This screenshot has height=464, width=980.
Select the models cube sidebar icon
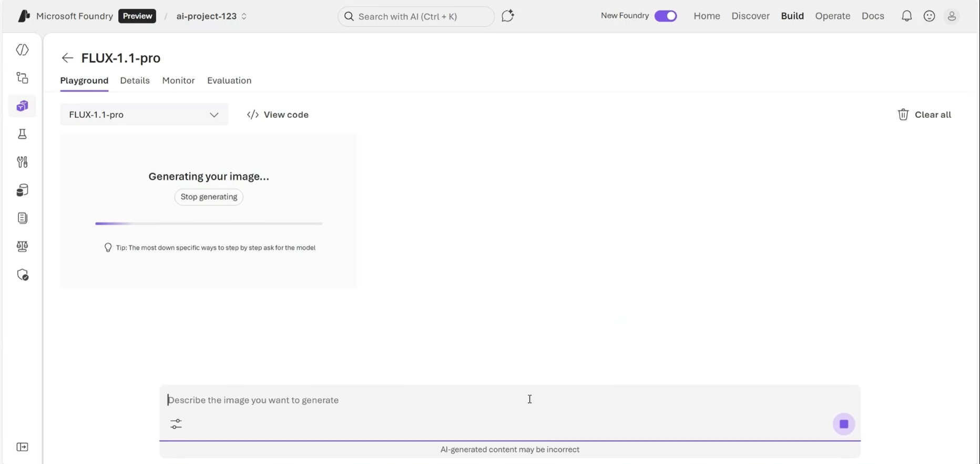[22, 106]
